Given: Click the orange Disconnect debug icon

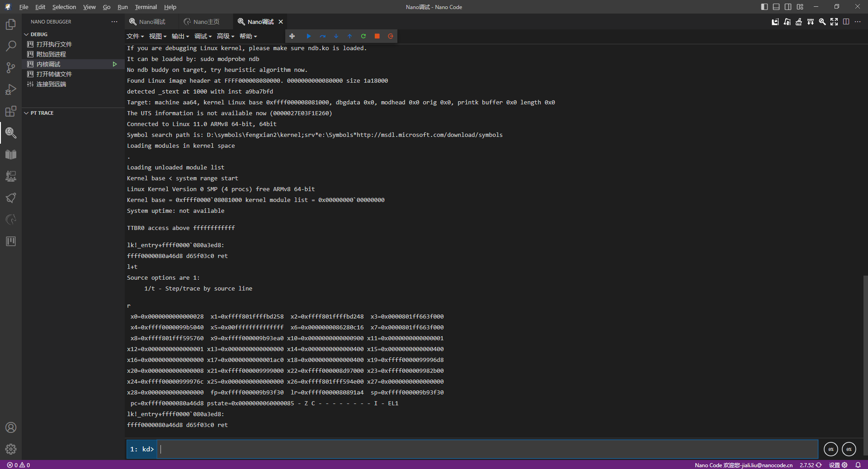Looking at the screenshot, I should [391, 36].
